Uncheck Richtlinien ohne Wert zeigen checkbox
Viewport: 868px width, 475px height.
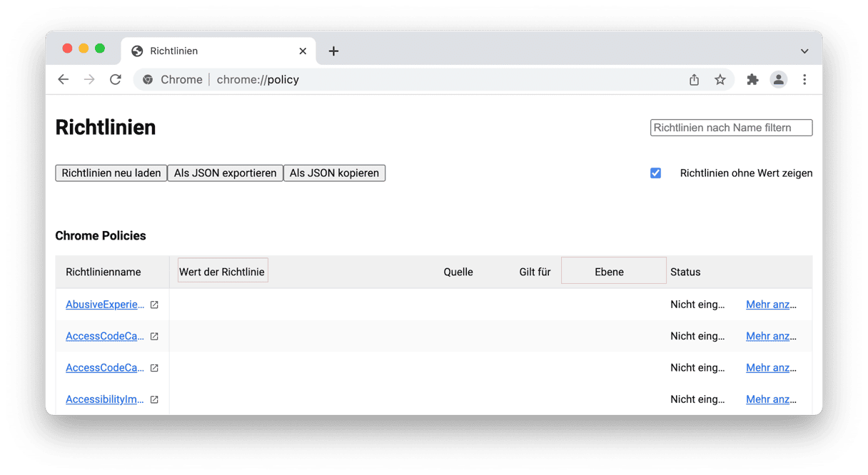(x=655, y=173)
